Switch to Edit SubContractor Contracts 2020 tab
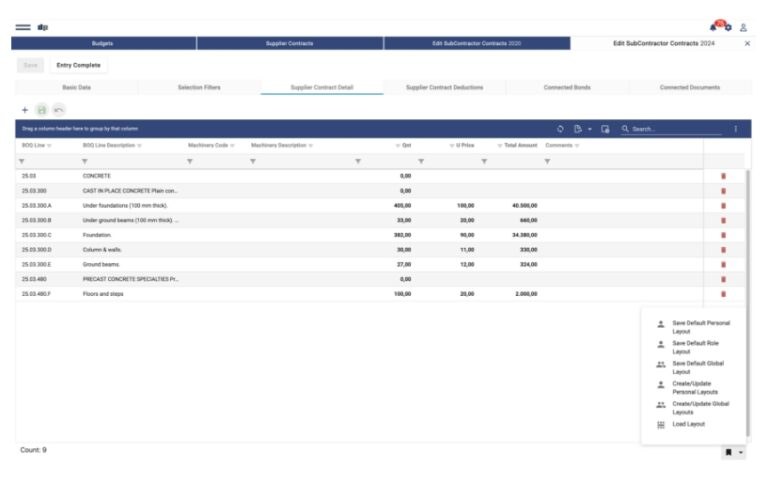This screenshot has height=483, width=768. click(477, 43)
